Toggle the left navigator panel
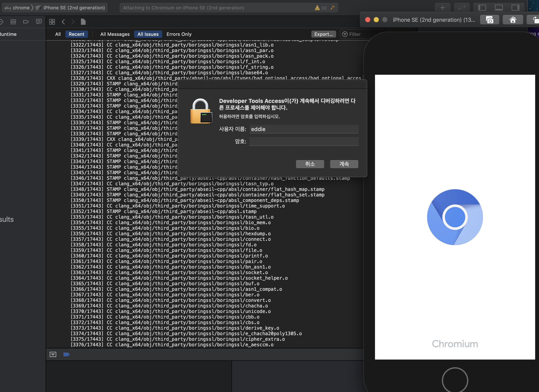This screenshot has height=392, width=539. [482, 8]
